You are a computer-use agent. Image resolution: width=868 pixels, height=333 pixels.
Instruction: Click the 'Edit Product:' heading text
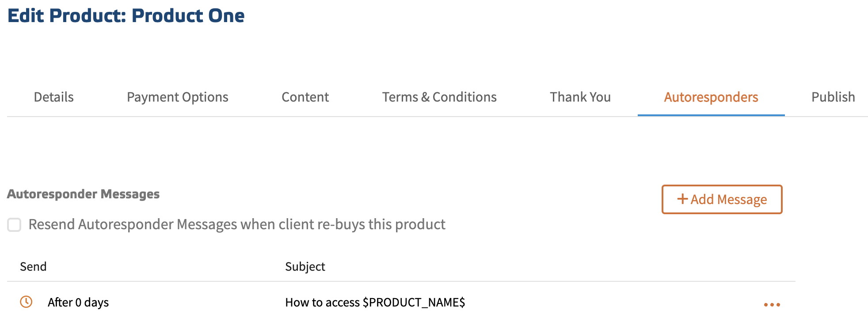click(66, 16)
